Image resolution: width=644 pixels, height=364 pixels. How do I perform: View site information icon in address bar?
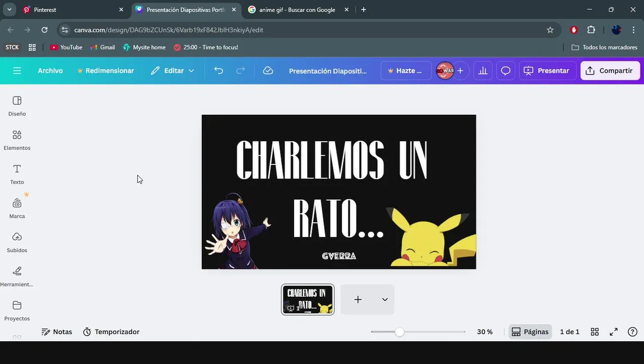pos(65,30)
